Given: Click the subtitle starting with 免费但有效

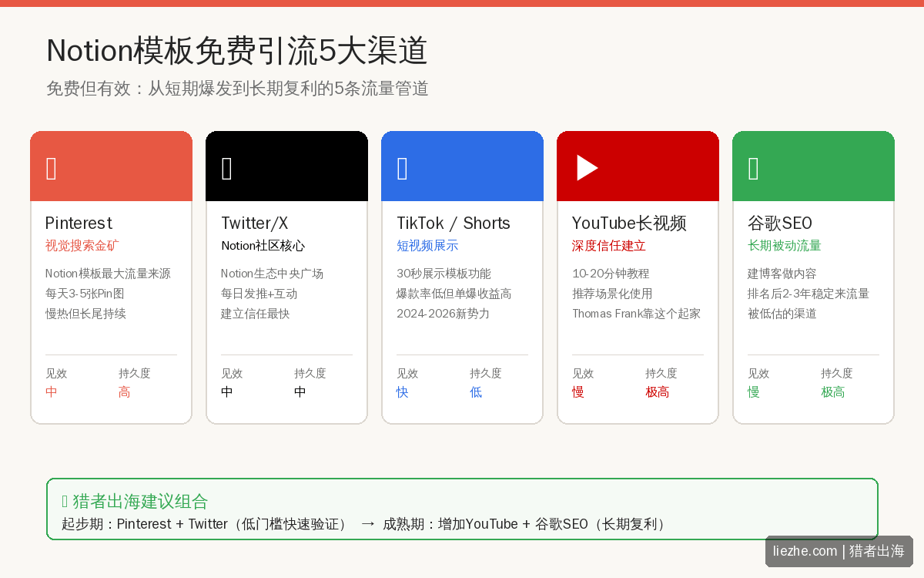Looking at the screenshot, I should click(237, 89).
